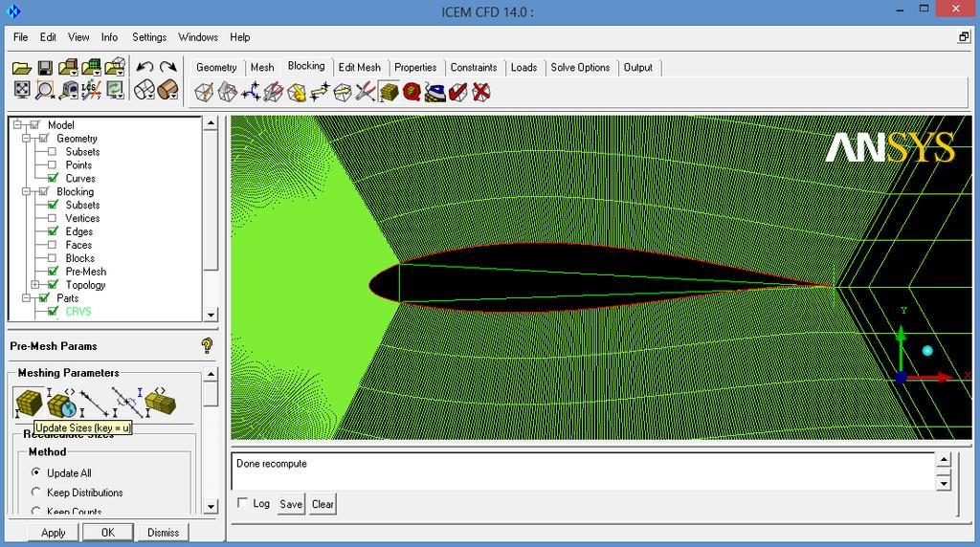Open the blocking file folder icon
Viewport: 980px width, 547px height.
point(115,68)
